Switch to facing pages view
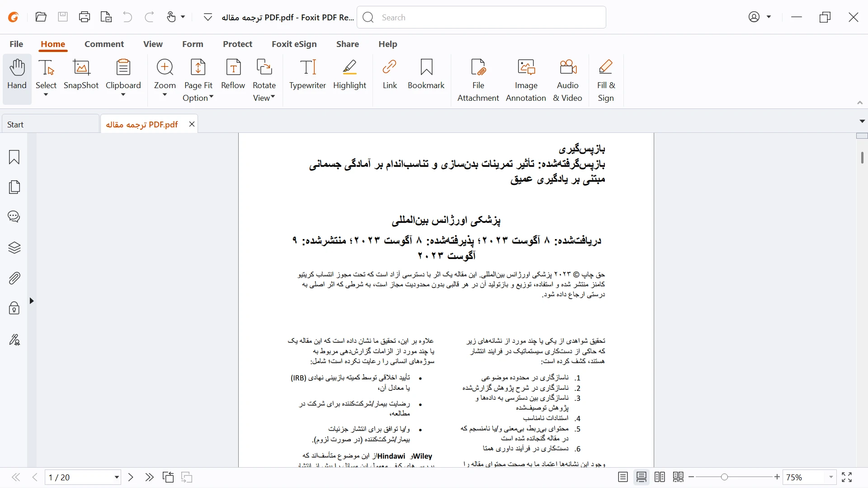The width and height of the screenshot is (868, 488). (x=660, y=477)
